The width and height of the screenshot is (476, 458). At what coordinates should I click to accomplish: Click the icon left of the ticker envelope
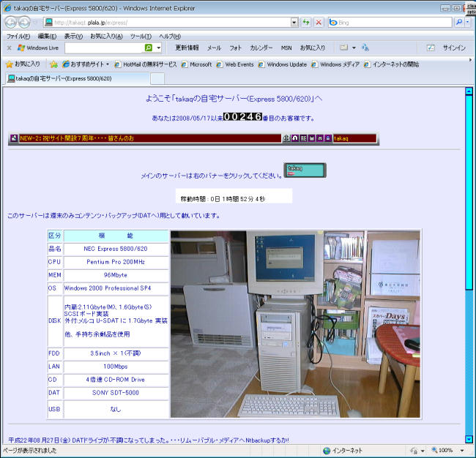pyautogui.click(x=311, y=138)
